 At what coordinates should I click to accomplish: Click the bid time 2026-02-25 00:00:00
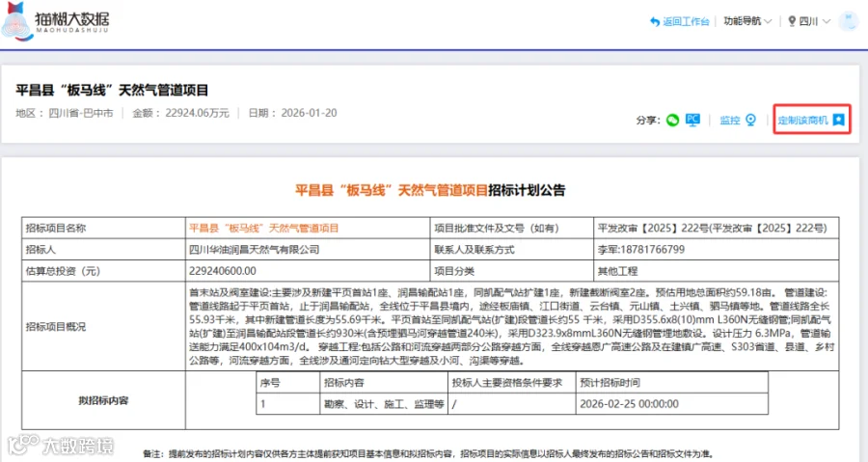pos(629,404)
